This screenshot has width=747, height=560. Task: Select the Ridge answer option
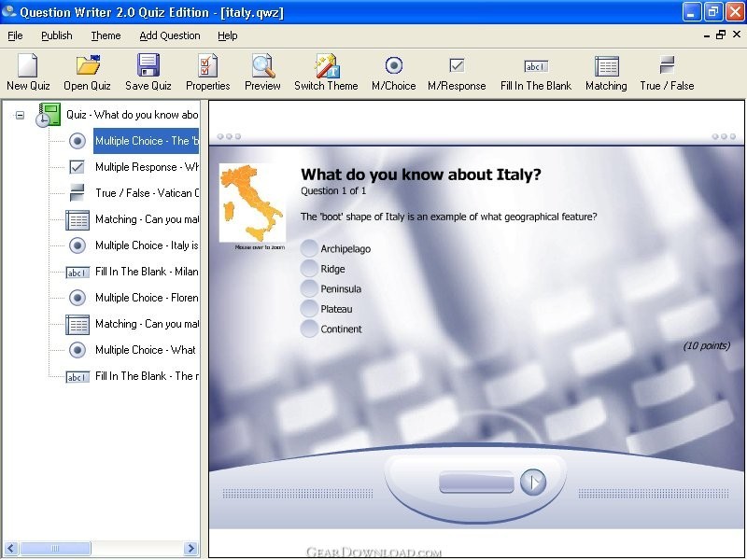click(x=309, y=268)
